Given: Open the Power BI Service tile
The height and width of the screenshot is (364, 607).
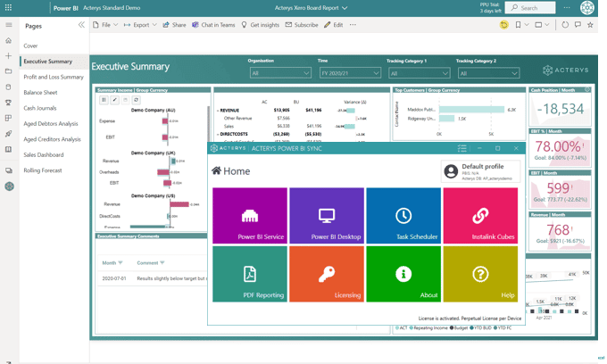Looking at the screenshot, I should [250, 216].
